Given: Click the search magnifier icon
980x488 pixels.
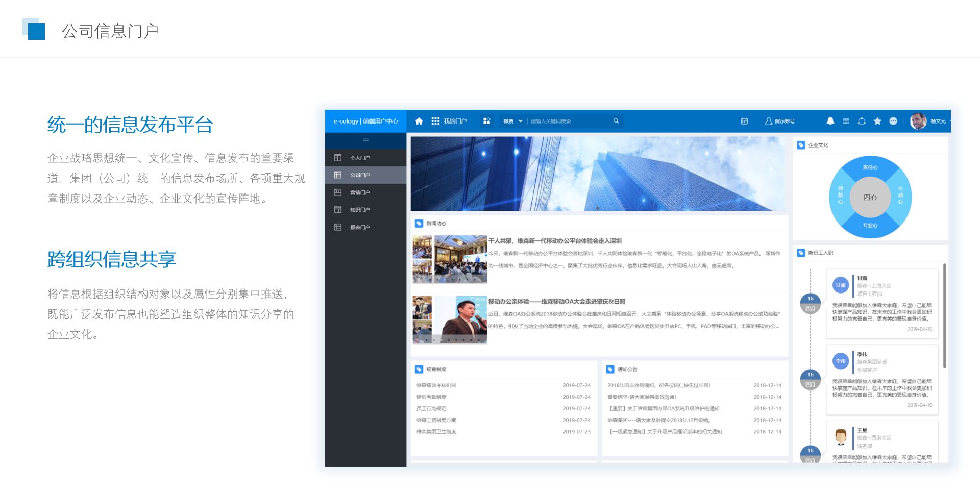Looking at the screenshot, I should click(x=616, y=121).
